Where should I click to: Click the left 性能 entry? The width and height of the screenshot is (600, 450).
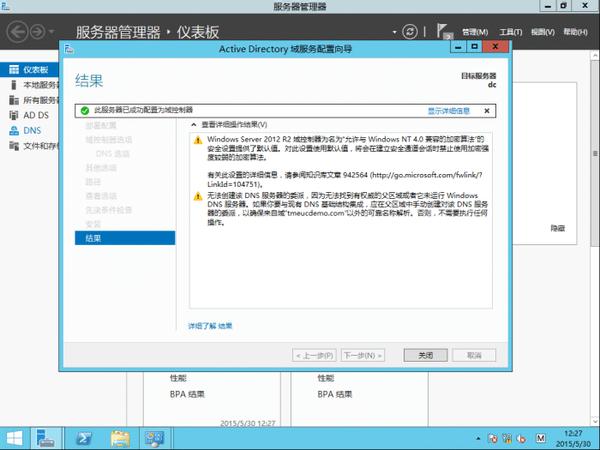pos(178,378)
